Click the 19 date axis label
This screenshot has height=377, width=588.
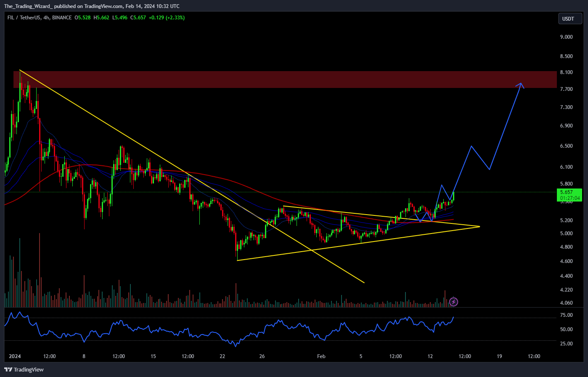click(499, 356)
